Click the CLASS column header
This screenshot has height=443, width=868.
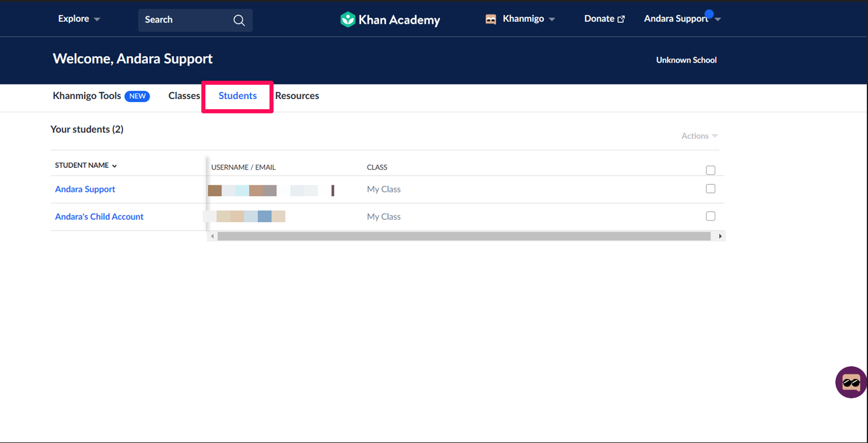click(x=377, y=167)
